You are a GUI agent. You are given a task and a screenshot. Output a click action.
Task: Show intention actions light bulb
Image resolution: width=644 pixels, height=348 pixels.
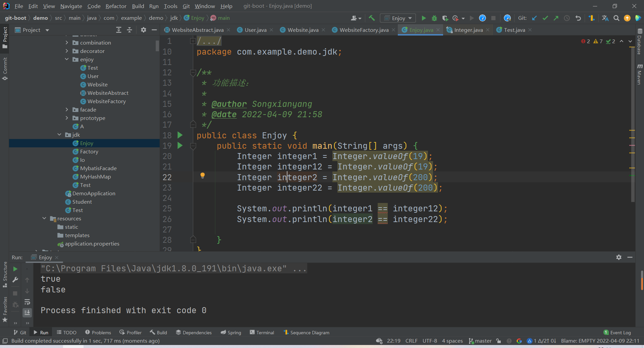click(203, 176)
